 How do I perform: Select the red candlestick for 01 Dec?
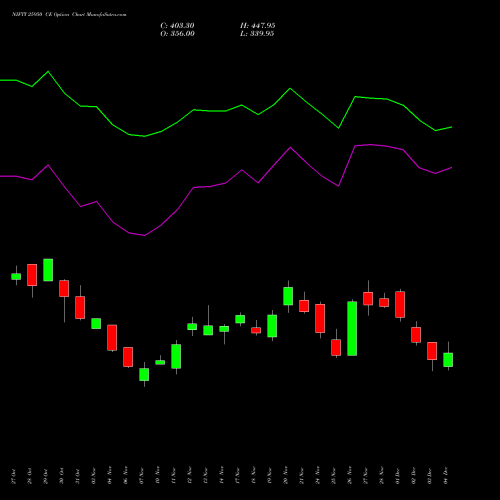pyautogui.click(x=400, y=304)
